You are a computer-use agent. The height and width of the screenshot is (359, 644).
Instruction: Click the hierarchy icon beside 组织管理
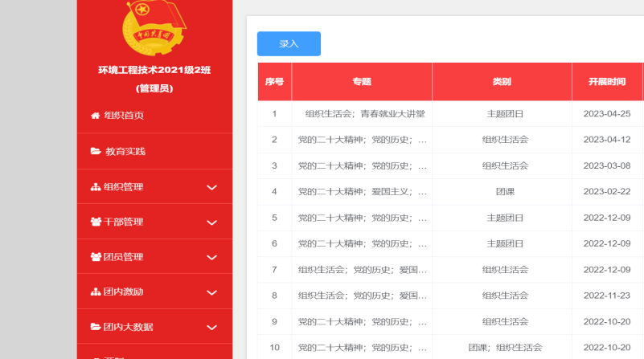pos(95,187)
